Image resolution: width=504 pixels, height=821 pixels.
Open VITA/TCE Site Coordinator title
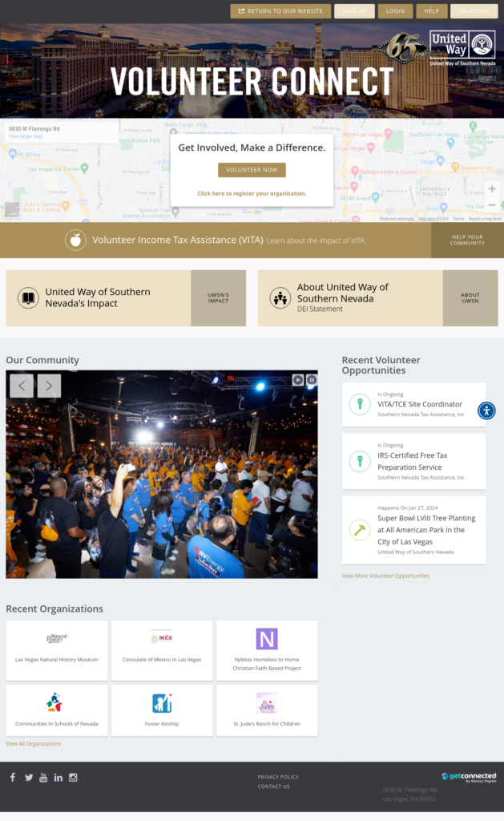(420, 404)
